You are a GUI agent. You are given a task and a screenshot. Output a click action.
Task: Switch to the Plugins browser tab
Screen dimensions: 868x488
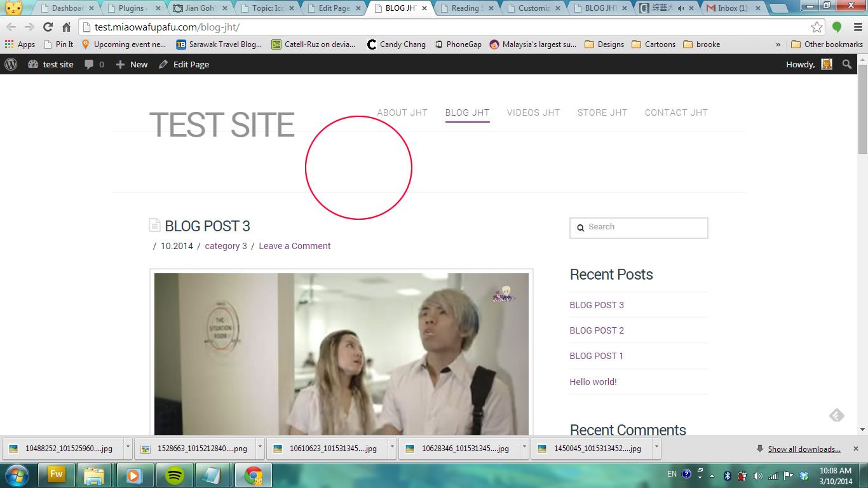(133, 8)
